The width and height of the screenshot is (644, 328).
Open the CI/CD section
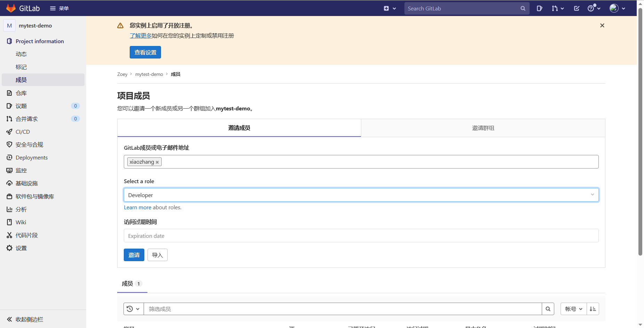(x=23, y=132)
